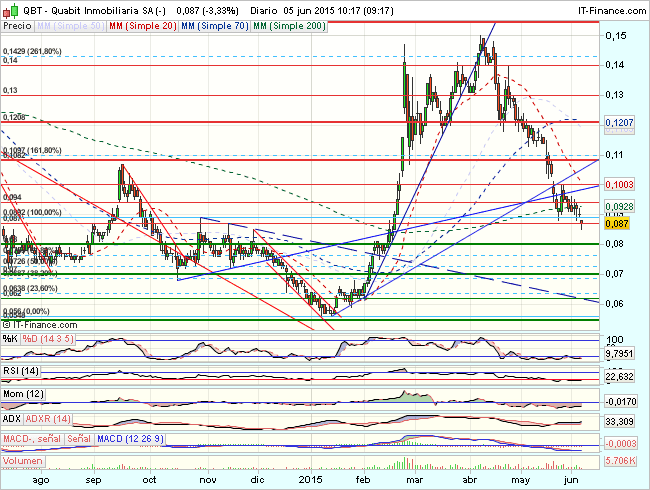This screenshot has height=490, width=650.
Task: Click the blue 0,1207 price tag
Action: point(619,123)
